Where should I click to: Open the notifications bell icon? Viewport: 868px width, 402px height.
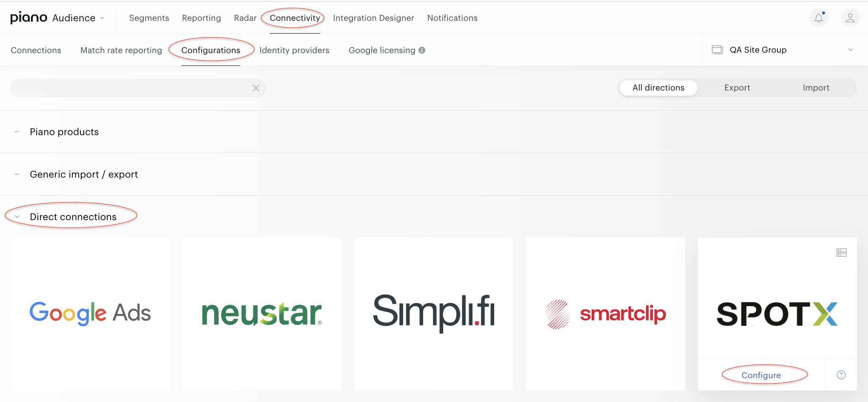(819, 18)
